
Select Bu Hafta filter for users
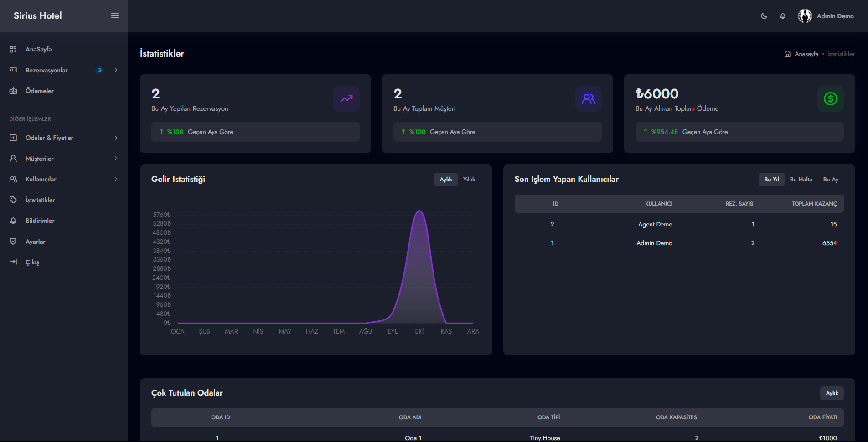[x=801, y=180]
